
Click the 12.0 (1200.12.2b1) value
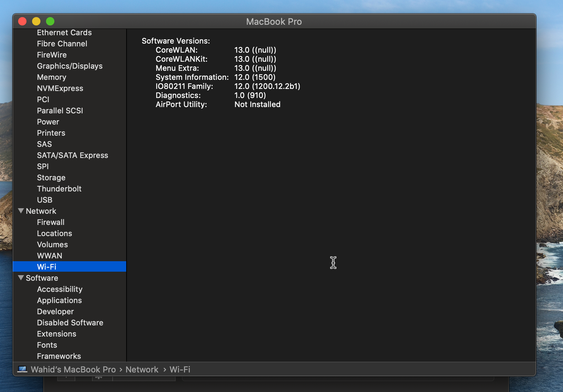click(x=267, y=86)
